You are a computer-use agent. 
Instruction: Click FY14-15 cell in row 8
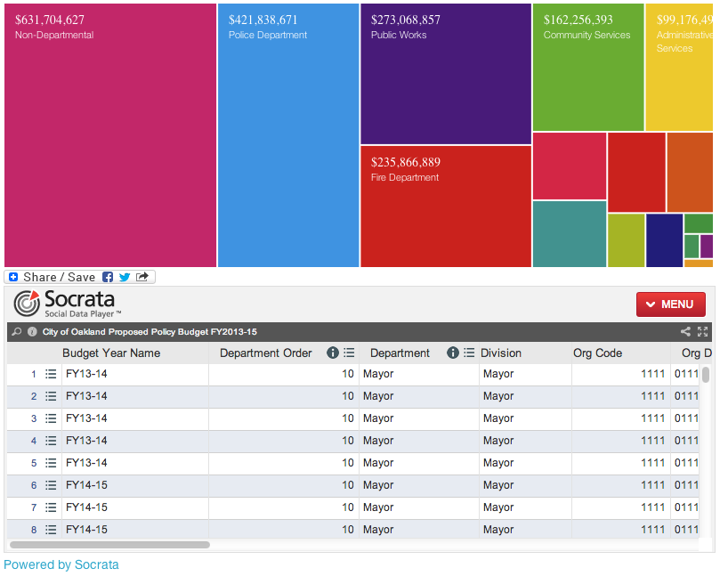click(135, 530)
